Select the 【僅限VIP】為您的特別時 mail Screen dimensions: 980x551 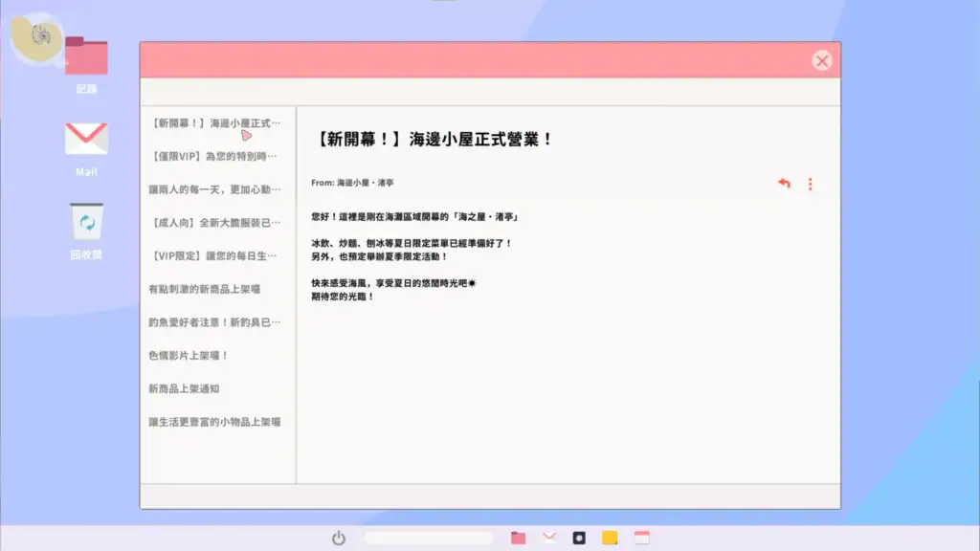213,156
